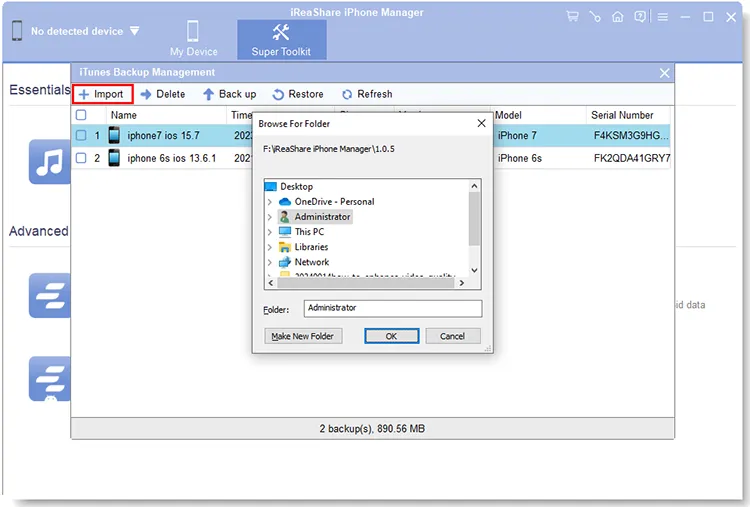Select Libraries in the folder tree

[311, 247]
